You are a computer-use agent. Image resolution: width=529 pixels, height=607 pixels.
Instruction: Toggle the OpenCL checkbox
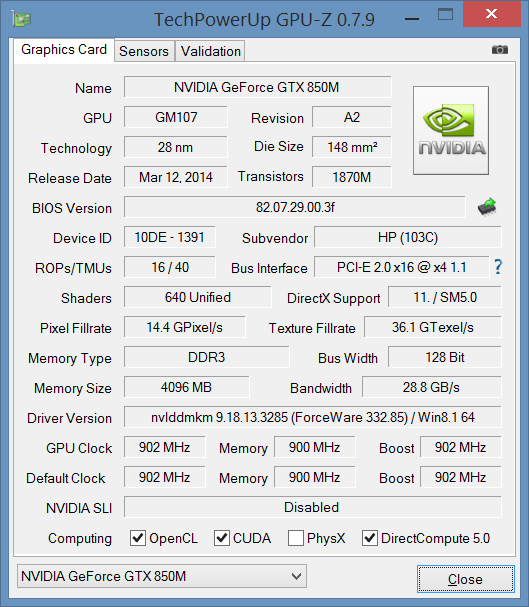click(x=138, y=538)
